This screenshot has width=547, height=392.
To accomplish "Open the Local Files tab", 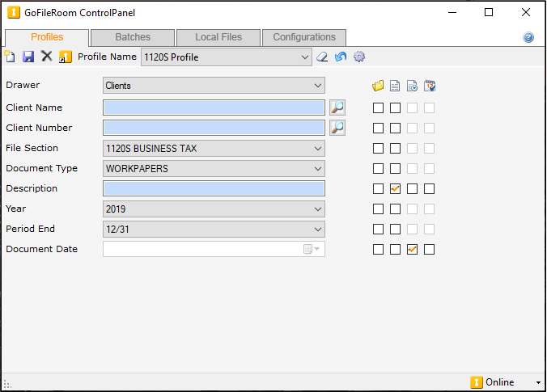I will click(x=217, y=37).
